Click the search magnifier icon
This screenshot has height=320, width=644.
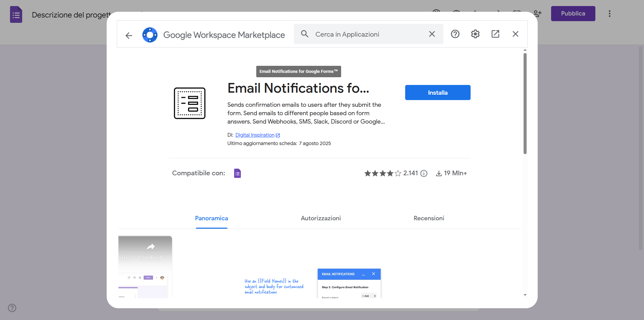(305, 34)
